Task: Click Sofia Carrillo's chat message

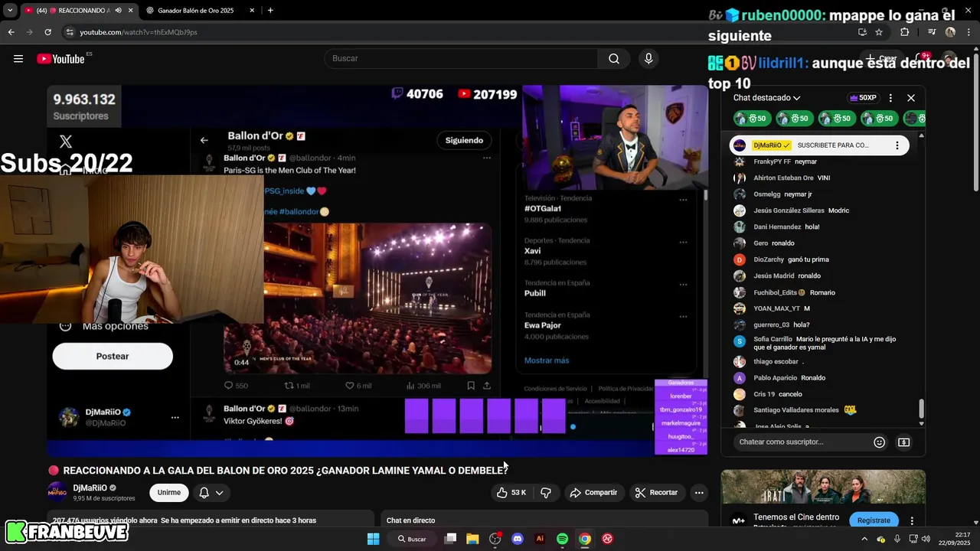Action: pyautogui.click(x=827, y=343)
